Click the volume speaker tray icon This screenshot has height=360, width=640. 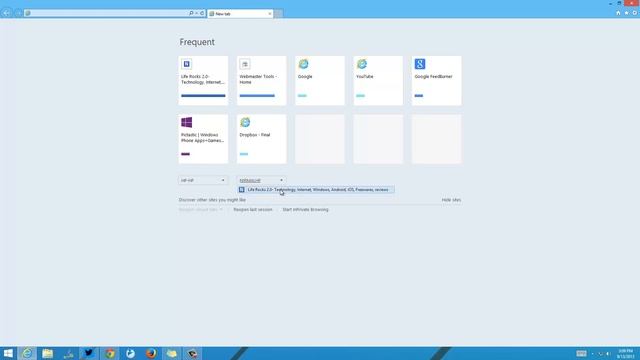608,353
